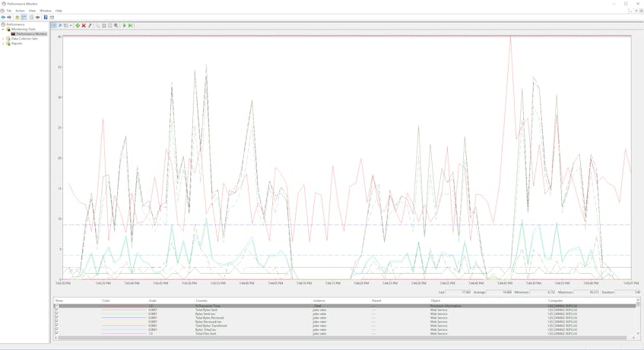
Task: Click the Average value field
Action: (500, 292)
